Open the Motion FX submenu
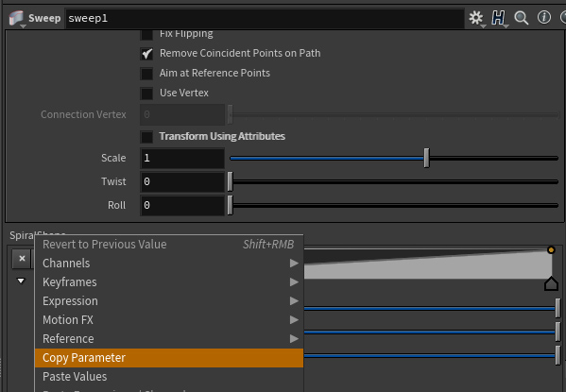 [169, 320]
